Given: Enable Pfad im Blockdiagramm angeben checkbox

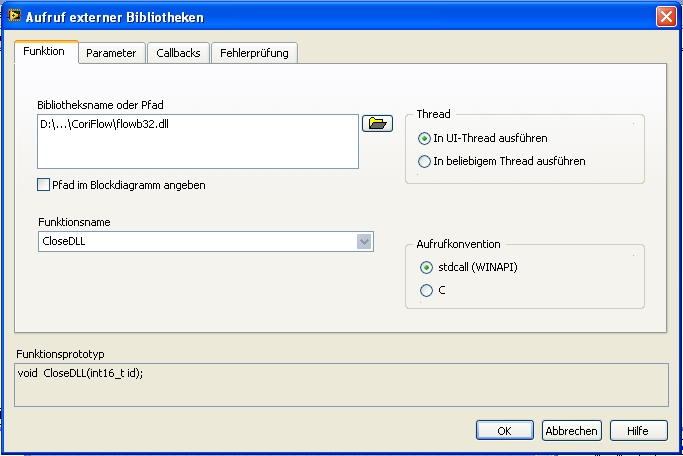Looking at the screenshot, I should tap(43, 185).
